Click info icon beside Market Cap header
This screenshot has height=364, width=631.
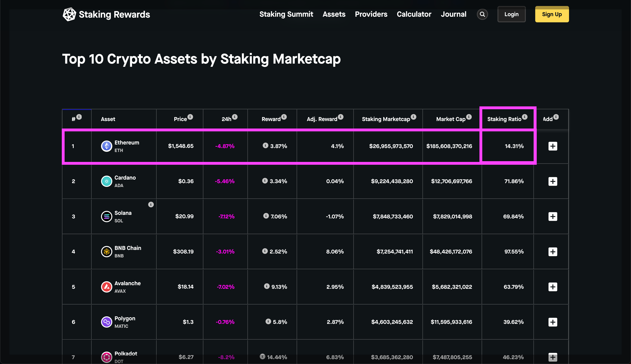pos(469,117)
